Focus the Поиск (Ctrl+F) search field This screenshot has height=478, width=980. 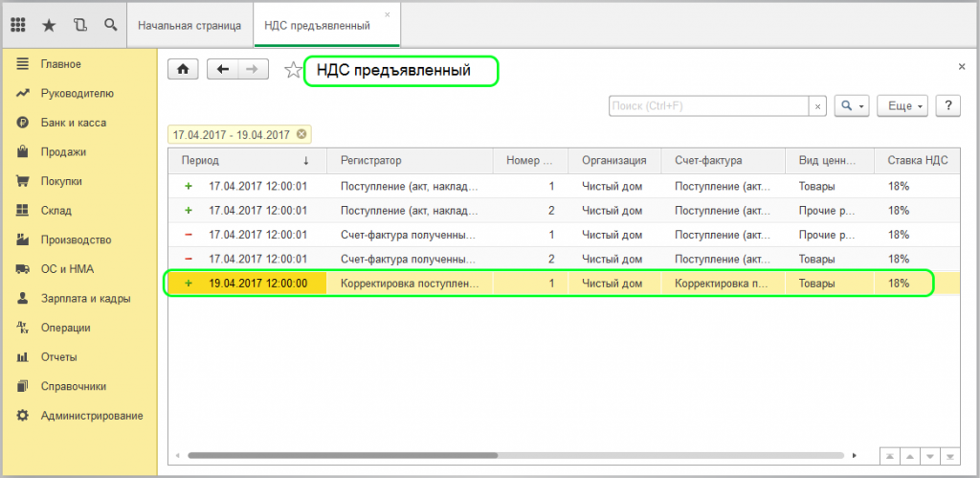[x=708, y=106]
